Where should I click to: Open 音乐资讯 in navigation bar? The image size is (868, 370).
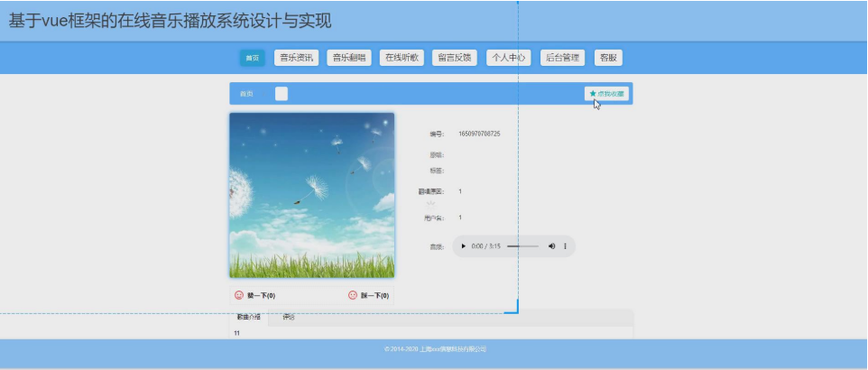tap(296, 58)
